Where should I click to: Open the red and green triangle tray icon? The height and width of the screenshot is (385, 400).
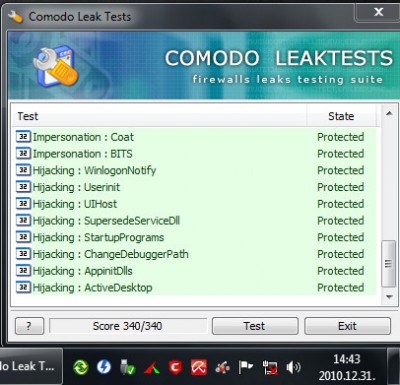[152, 368]
